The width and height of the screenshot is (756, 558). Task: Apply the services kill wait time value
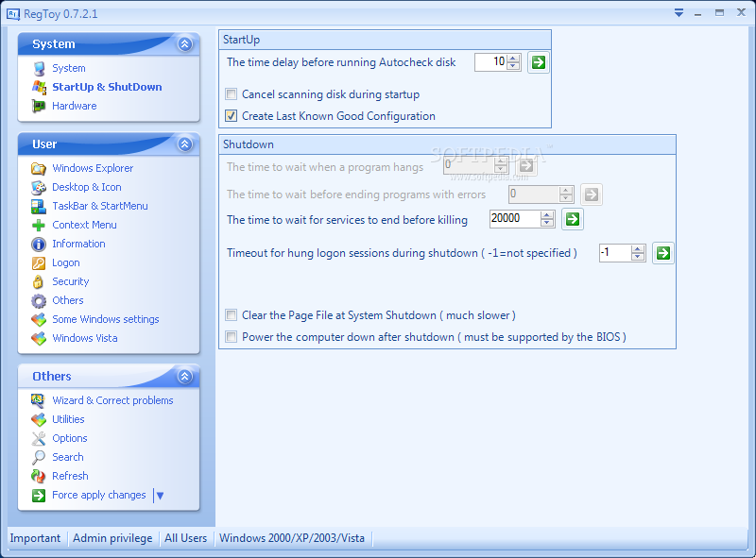(573, 219)
